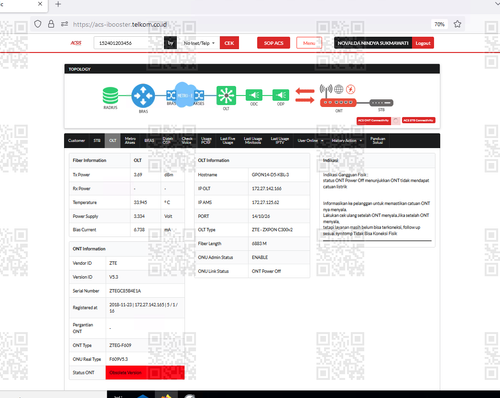The height and width of the screenshot is (398, 500).
Task: Expand the User Online dropdown menu
Action: click(x=310, y=141)
